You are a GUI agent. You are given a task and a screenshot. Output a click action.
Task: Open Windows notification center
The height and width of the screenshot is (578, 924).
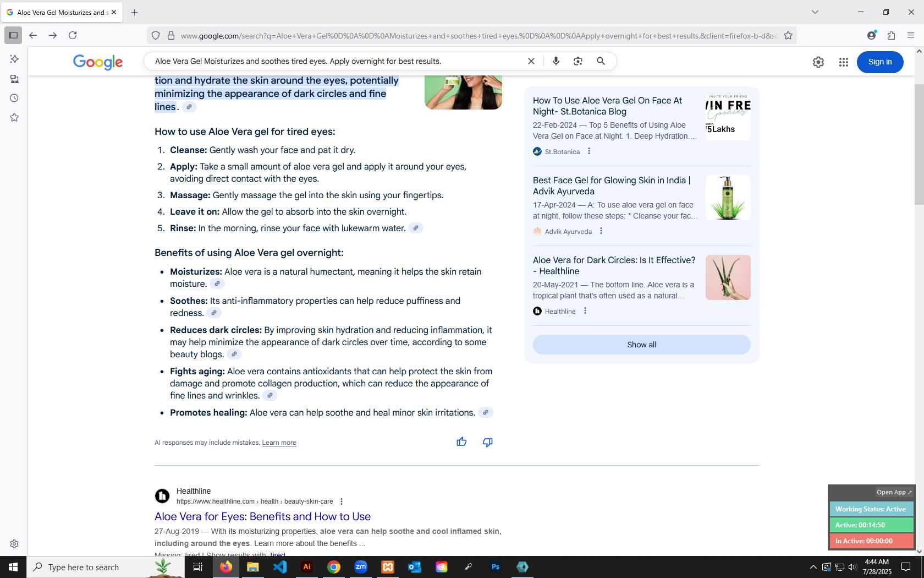click(x=906, y=567)
